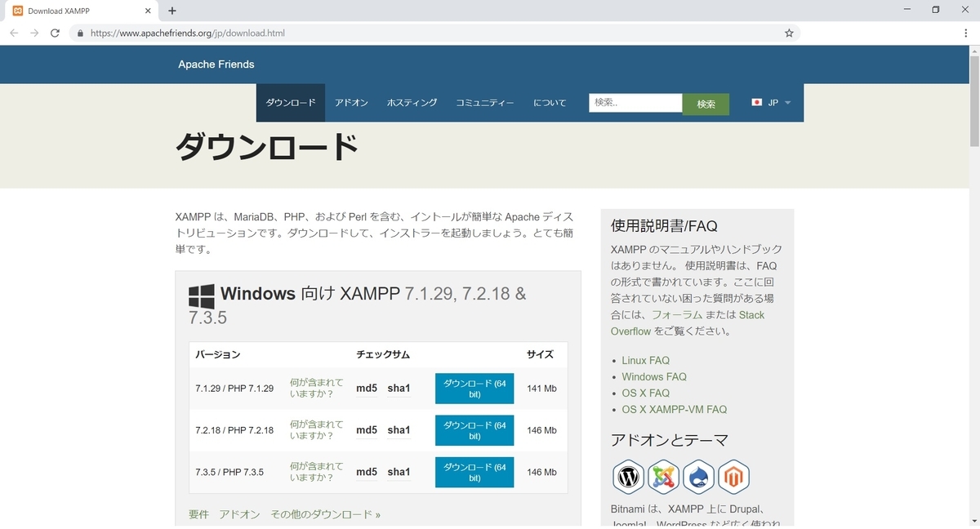The image size is (980, 529).
Task: Click sha1 for version 7.1.29
Action: coord(399,389)
